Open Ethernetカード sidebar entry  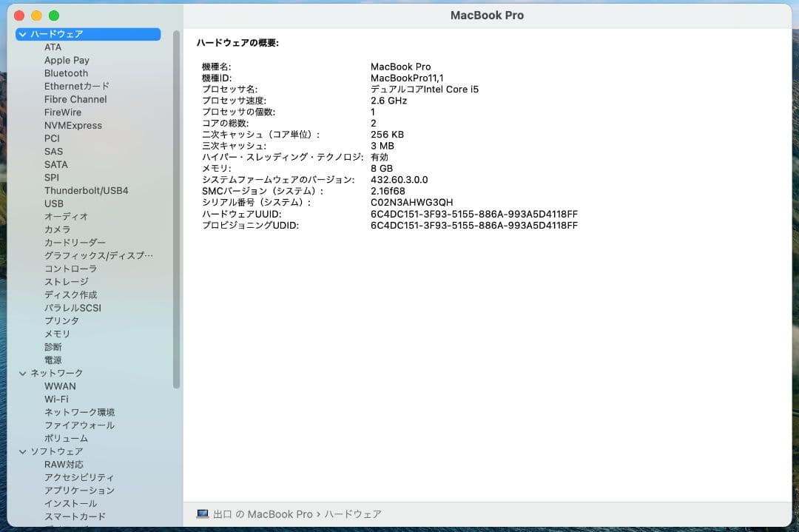tap(77, 86)
